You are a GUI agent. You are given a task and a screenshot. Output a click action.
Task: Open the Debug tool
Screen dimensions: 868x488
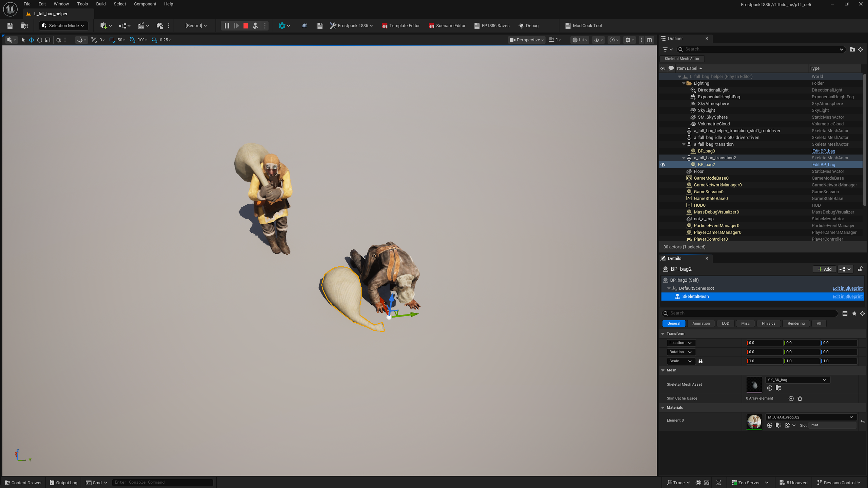(x=529, y=26)
